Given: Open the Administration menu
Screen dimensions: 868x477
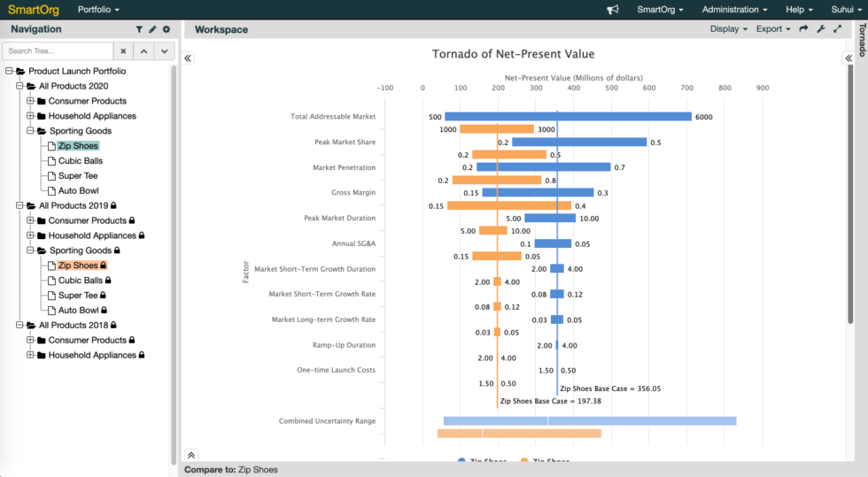Looking at the screenshot, I should 734,10.
